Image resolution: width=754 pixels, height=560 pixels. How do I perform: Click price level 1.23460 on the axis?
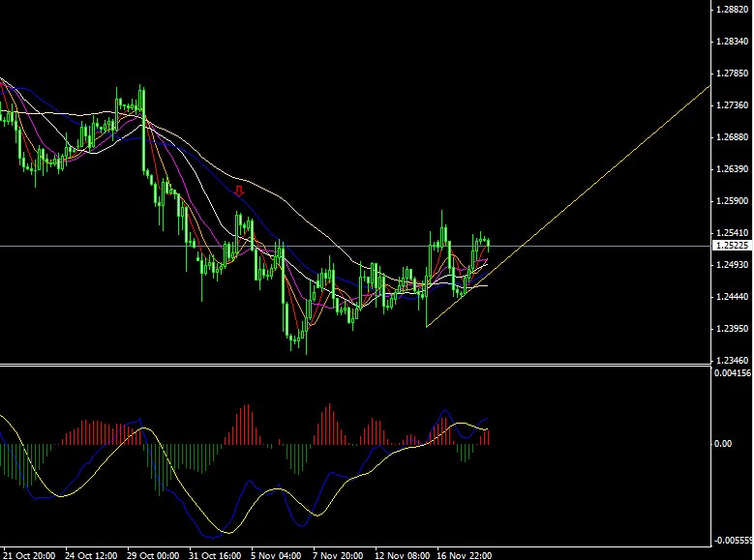[733, 360]
